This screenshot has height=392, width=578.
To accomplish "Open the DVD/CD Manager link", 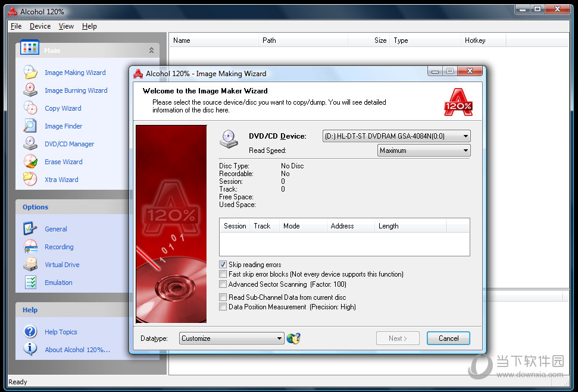I will pyautogui.click(x=69, y=144).
